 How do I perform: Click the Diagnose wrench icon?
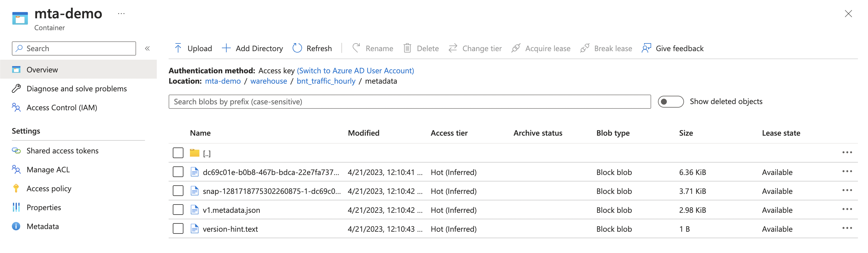coord(16,88)
